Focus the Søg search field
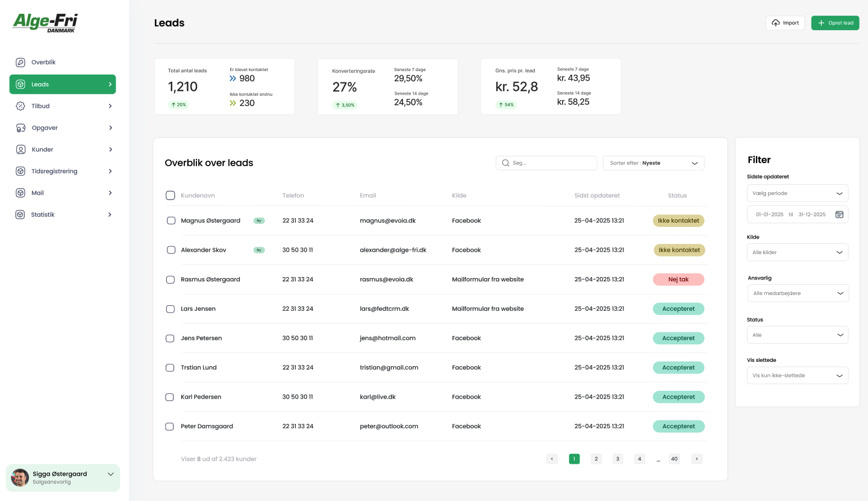 tap(546, 163)
